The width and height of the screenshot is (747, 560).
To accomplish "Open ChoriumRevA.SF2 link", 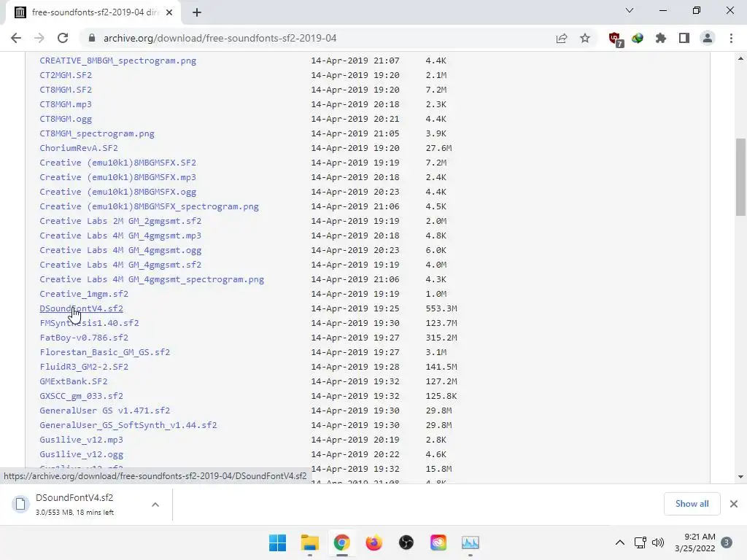I will 79,148.
